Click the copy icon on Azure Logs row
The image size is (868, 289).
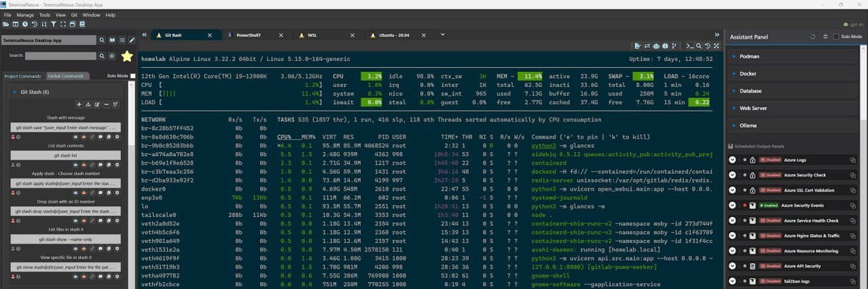tap(853, 160)
